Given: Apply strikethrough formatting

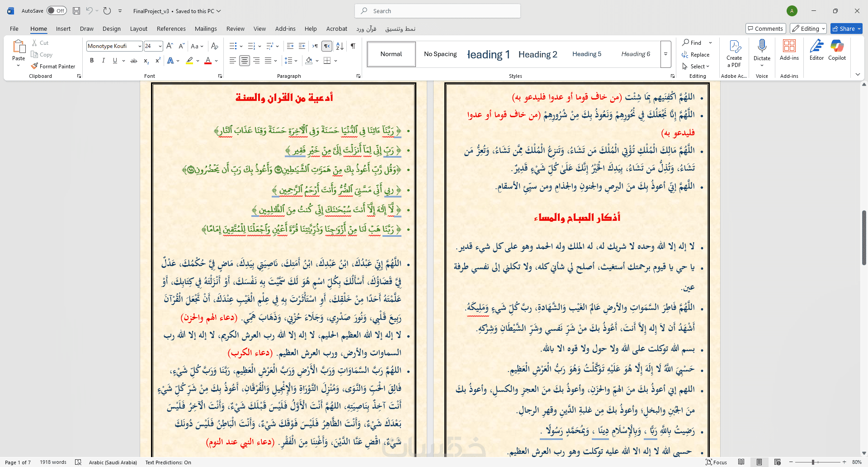Looking at the screenshot, I should pos(134,61).
